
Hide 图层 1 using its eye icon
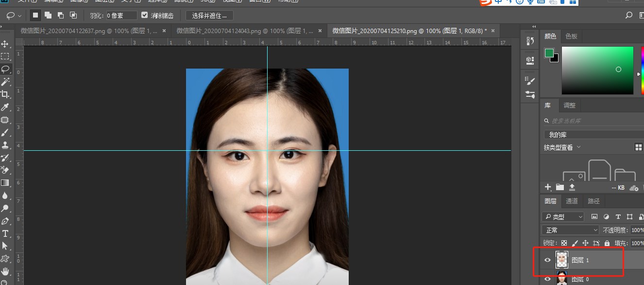548,261
